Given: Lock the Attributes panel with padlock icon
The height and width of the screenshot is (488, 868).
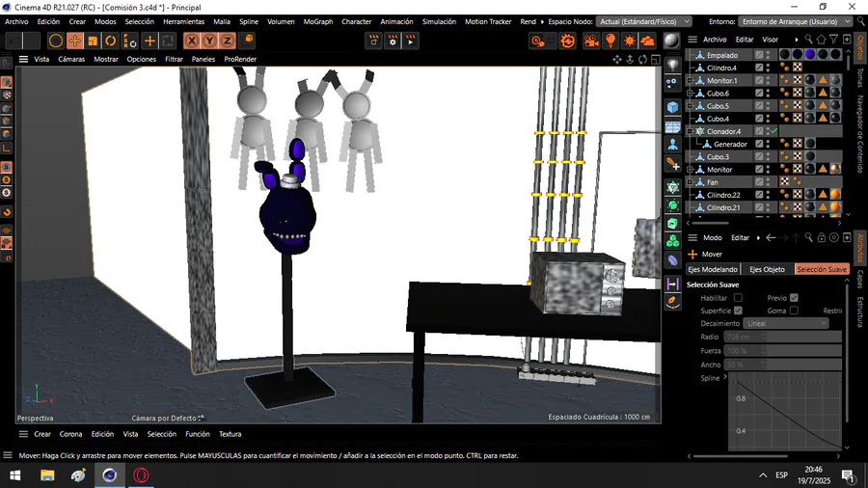Looking at the screenshot, I should [x=822, y=238].
